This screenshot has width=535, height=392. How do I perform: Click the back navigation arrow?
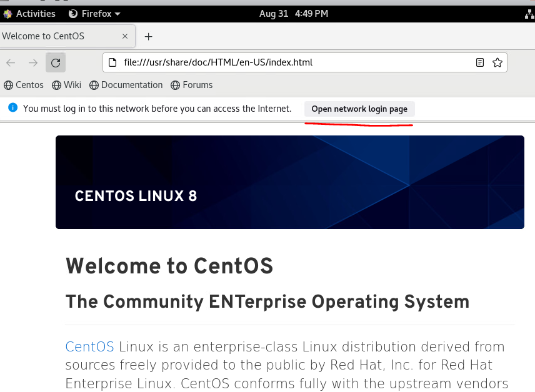[x=11, y=62]
